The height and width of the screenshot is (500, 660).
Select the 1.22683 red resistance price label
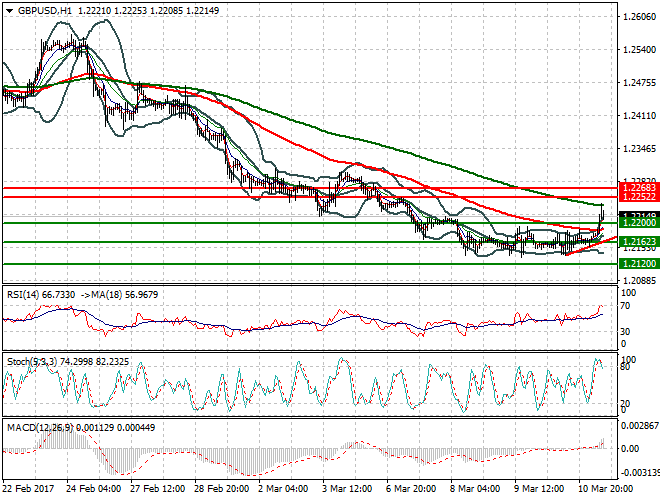[639, 188]
